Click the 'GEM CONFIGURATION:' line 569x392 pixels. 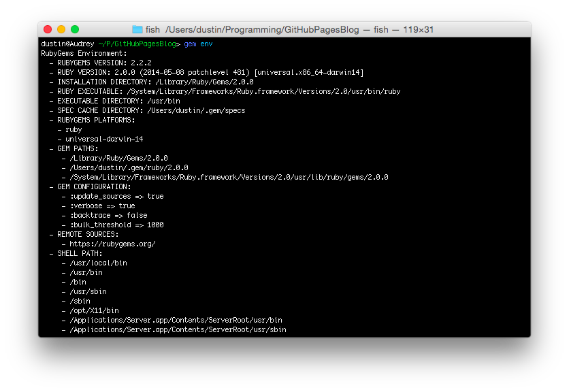click(91, 186)
